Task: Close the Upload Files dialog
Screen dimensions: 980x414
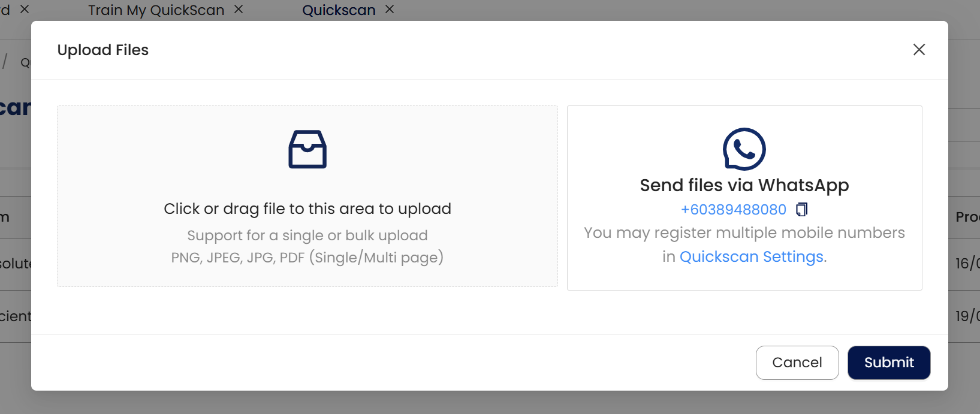Action: [919, 50]
